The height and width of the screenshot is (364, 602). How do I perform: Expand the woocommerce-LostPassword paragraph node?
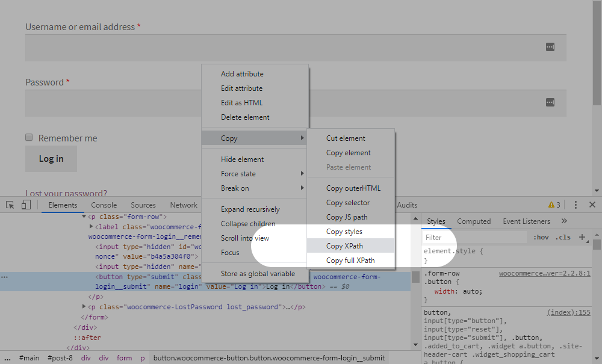coord(84,306)
